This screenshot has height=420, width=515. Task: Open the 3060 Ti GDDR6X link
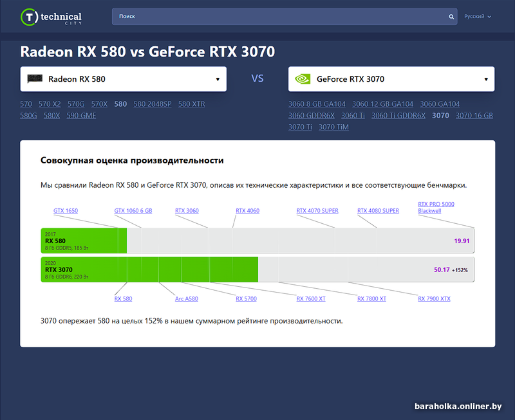398,116
